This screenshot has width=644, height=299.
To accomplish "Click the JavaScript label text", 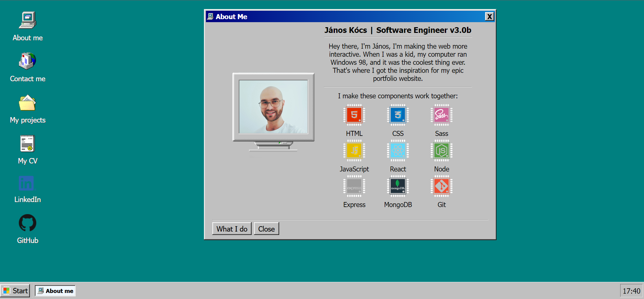I will click(354, 169).
